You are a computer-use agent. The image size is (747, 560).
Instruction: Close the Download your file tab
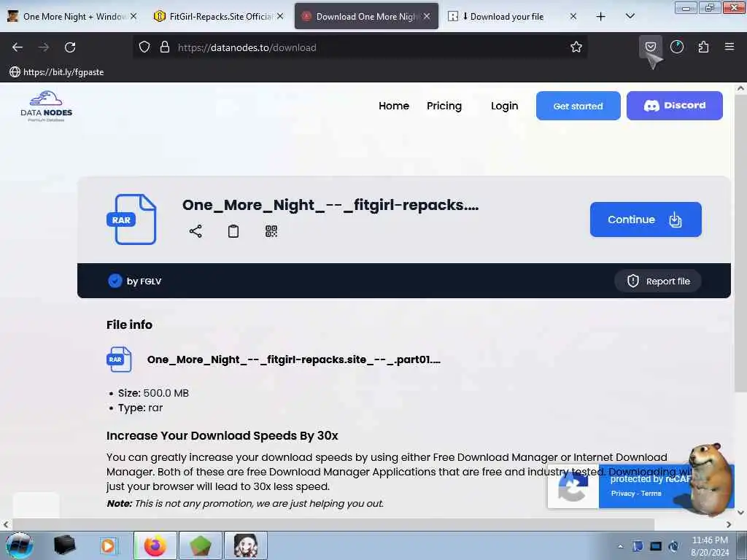pyautogui.click(x=573, y=16)
